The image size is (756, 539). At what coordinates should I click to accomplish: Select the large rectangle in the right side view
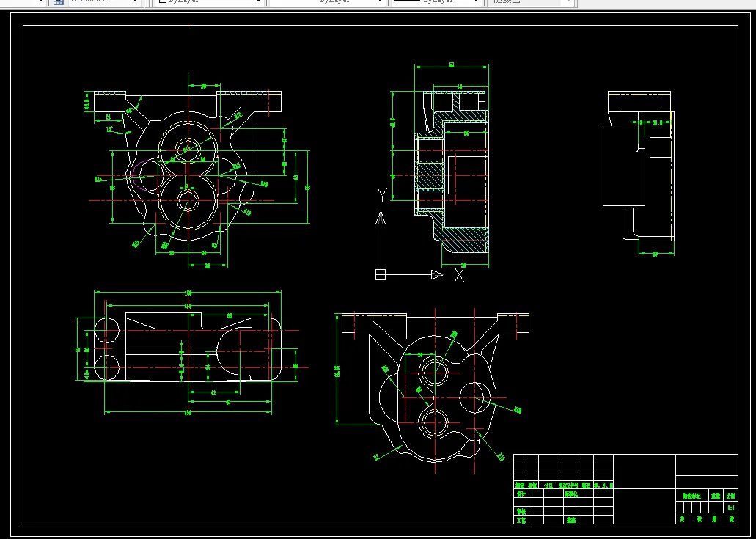coord(624,166)
